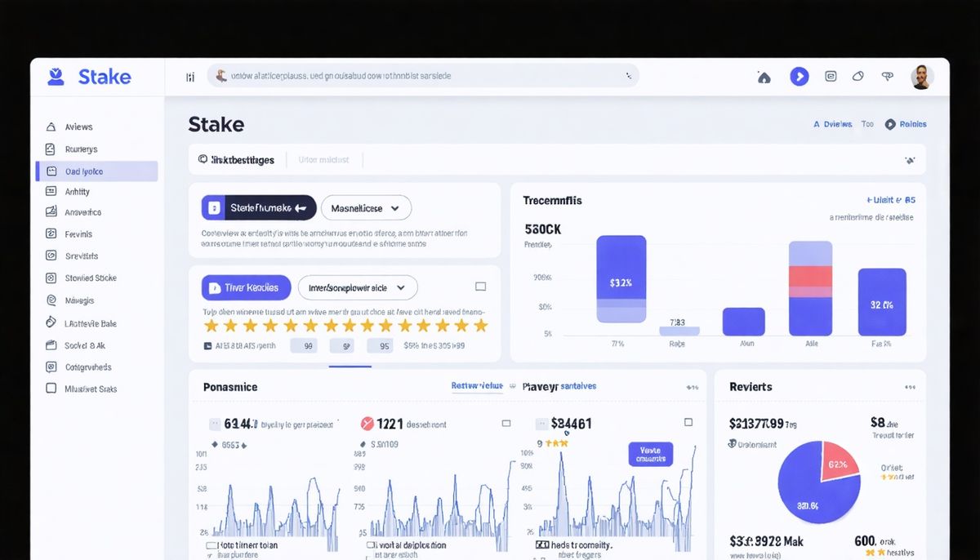Click the dark Sterie fhumeke button
The width and height of the screenshot is (980, 560).
coord(258,208)
